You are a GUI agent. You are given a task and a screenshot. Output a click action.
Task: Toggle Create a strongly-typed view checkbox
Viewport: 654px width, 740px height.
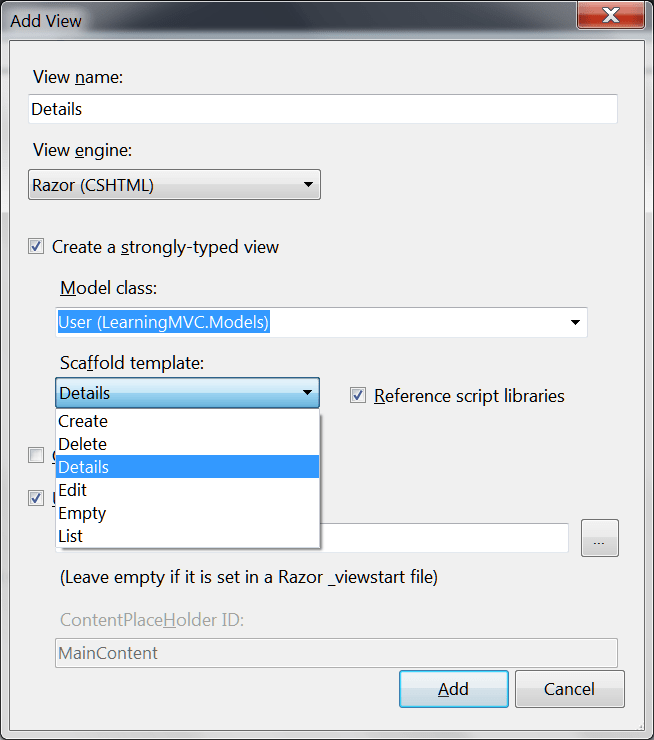pyautogui.click(x=37, y=247)
